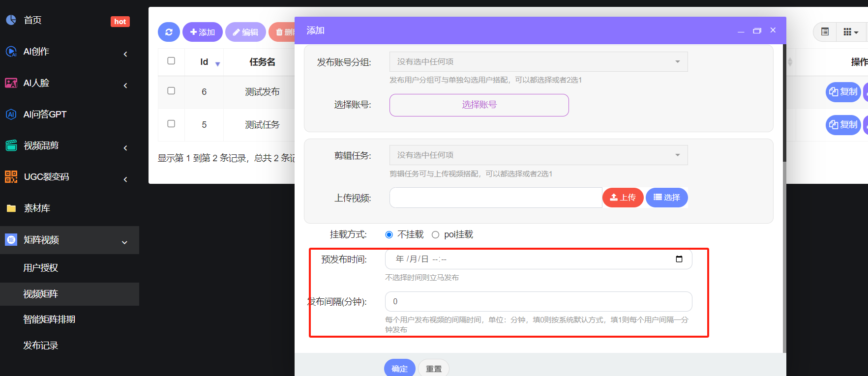Expand the 视频混剪 menu chevron
This screenshot has height=376, width=868.
[x=125, y=148]
